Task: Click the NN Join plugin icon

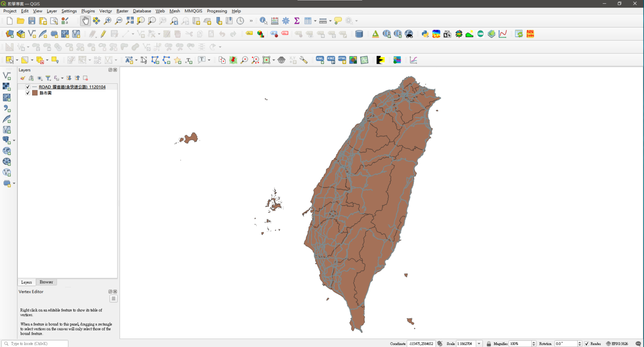Action: point(530,34)
